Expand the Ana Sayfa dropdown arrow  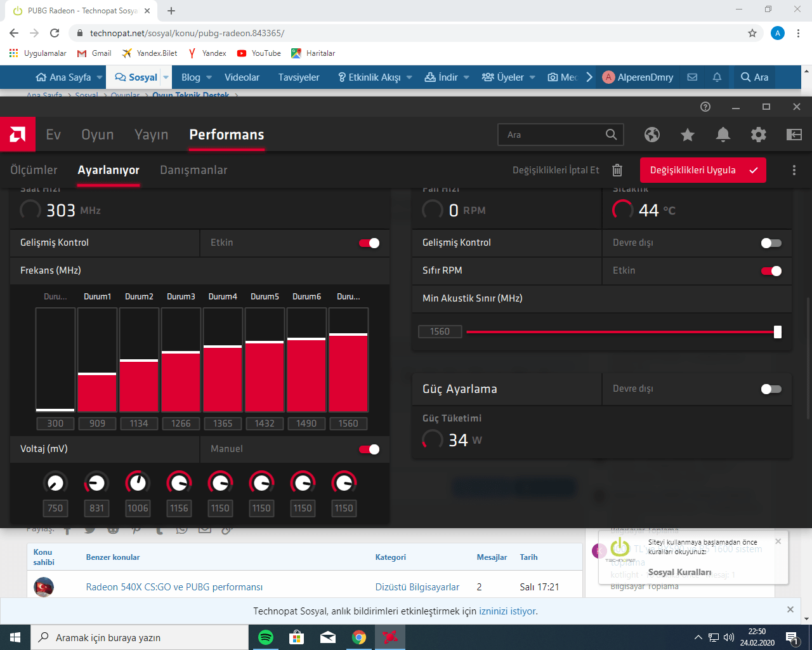pyautogui.click(x=99, y=77)
